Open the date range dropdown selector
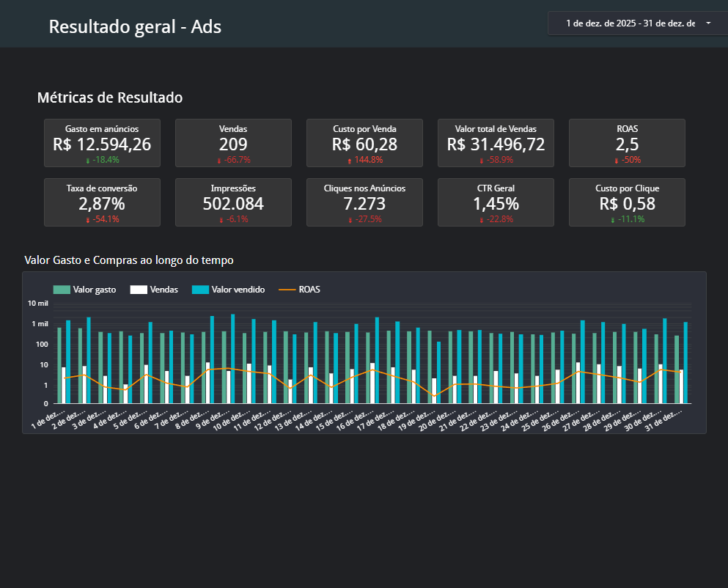 click(638, 23)
